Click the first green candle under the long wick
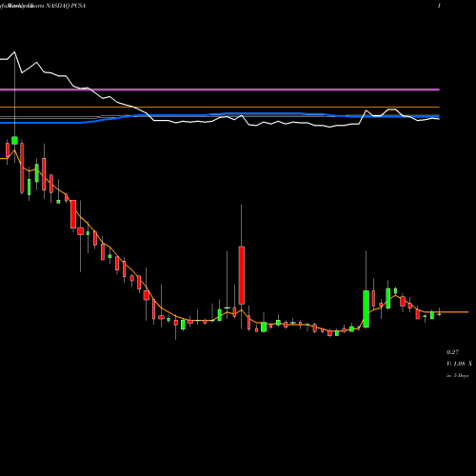The image size is (476, 476). pyautogui.click(x=14, y=140)
